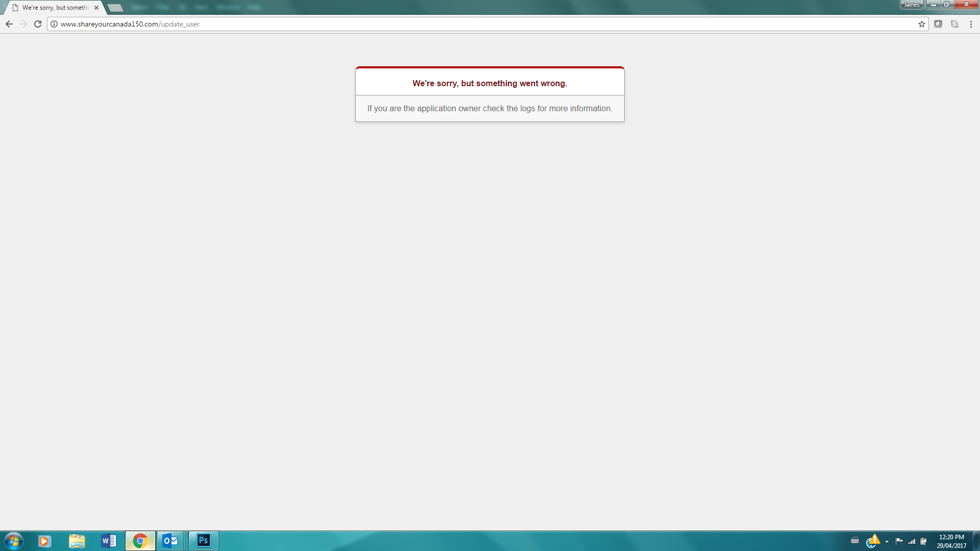Bookmark this page with the star
The image size is (980, 551).
click(922, 24)
